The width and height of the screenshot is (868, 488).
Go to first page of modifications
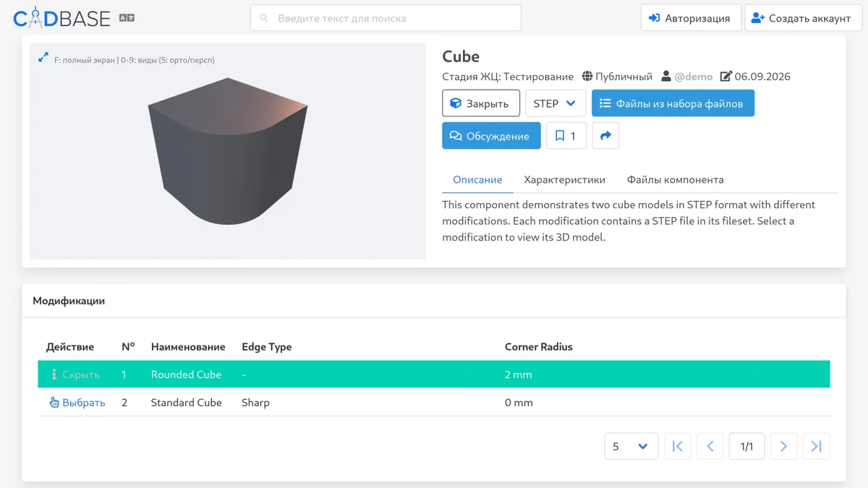pos(677,447)
